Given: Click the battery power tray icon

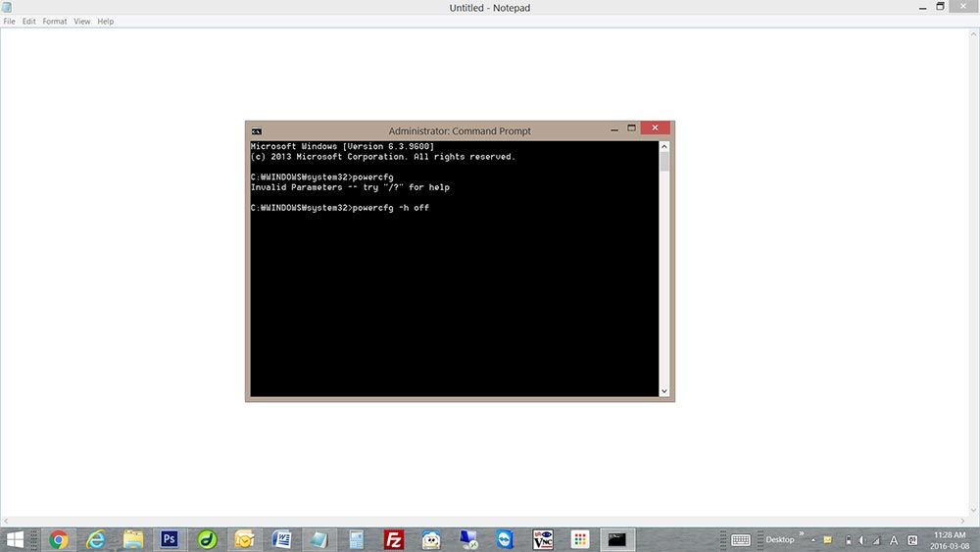Looking at the screenshot, I should 848,540.
